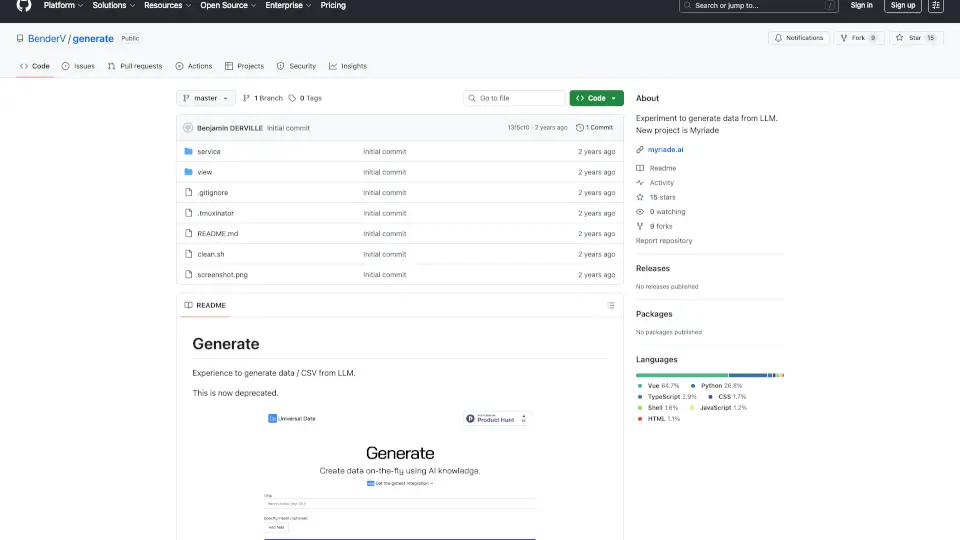
Task: Click the Benjamin DERVILLE avatar icon
Action: [x=188, y=128]
